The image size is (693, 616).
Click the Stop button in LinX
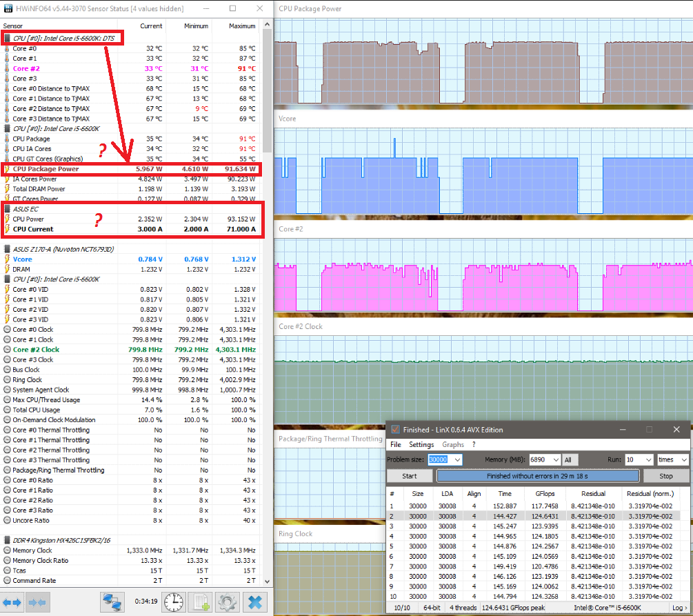coord(665,476)
